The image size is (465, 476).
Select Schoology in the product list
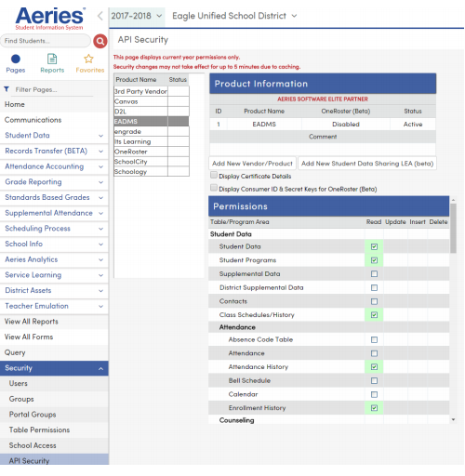pyautogui.click(x=152, y=172)
